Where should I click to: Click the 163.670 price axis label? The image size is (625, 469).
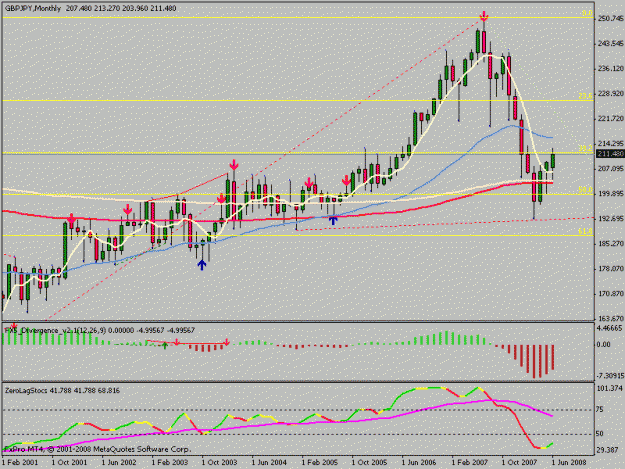611,318
